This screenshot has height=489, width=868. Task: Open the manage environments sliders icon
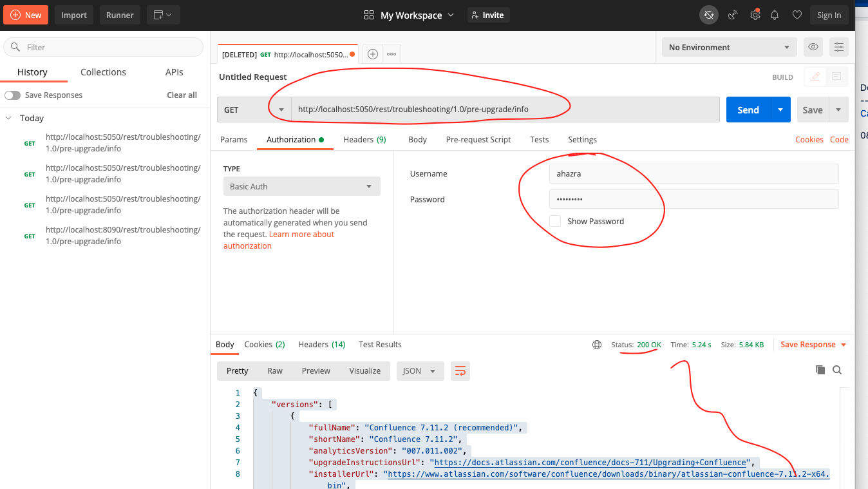click(x=839, y=47)
